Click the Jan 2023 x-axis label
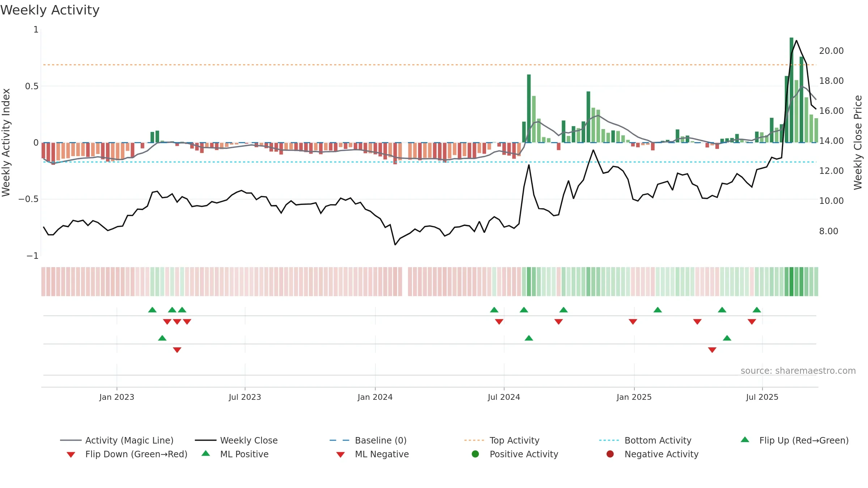Screen dimensions: 868x488 point(117,397)
